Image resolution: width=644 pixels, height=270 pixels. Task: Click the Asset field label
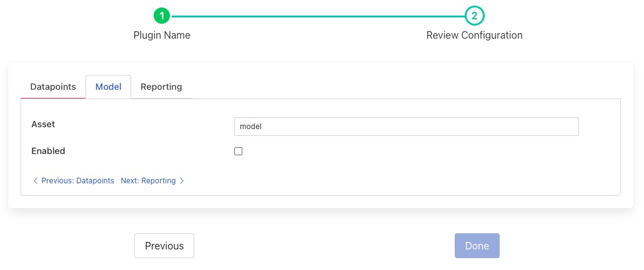43,124
